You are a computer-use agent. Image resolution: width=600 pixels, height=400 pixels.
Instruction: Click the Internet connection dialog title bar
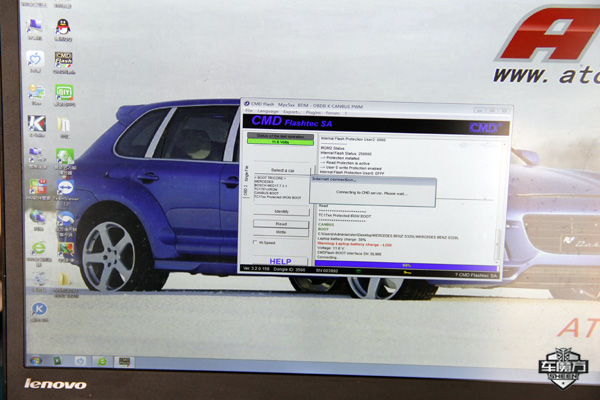[373, 180]
